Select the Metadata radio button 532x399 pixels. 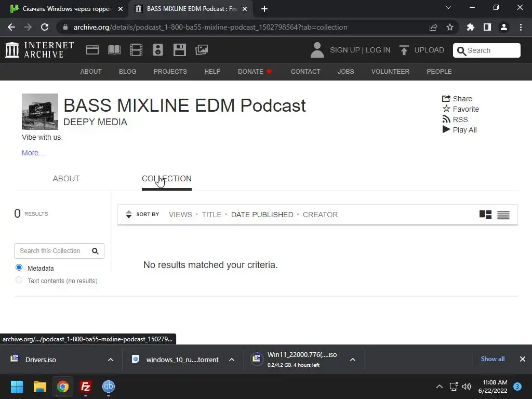pyautogui.click(x=19, y=268)
